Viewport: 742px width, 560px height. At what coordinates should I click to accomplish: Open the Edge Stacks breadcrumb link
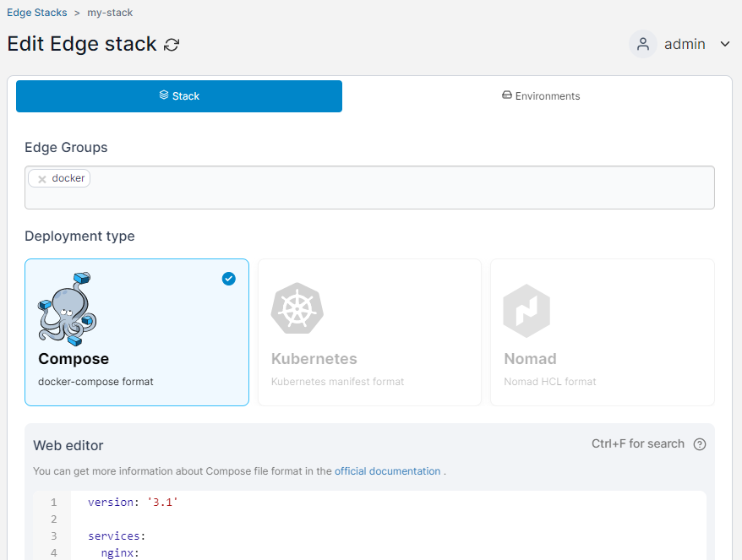[x=37, y=13]
